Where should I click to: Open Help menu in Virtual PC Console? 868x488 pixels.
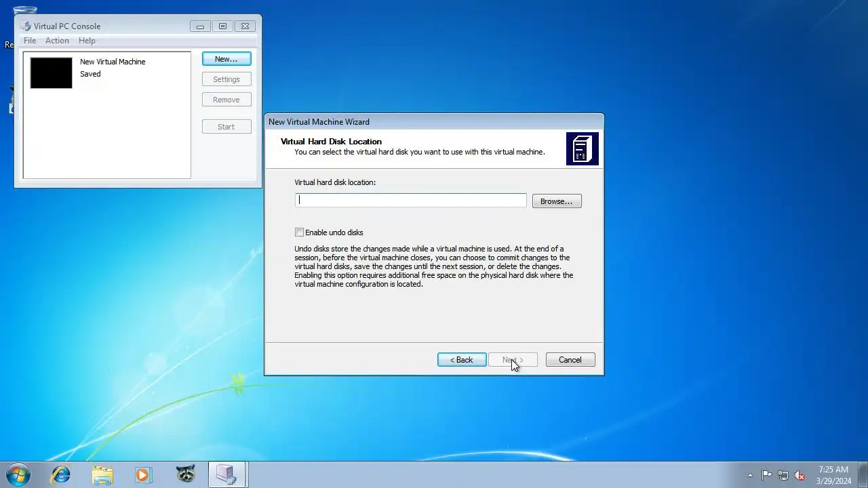pos(87,41)
